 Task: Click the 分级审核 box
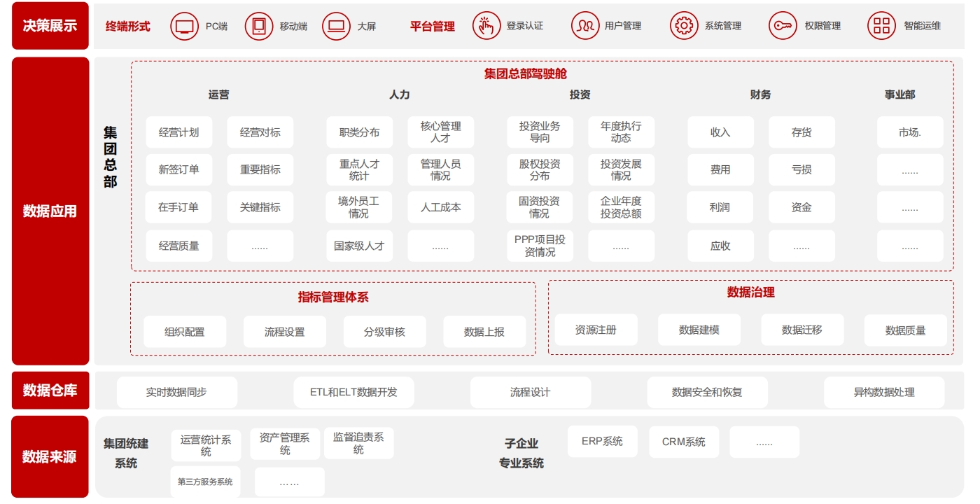pyautogui.click(x=384, y=332)
